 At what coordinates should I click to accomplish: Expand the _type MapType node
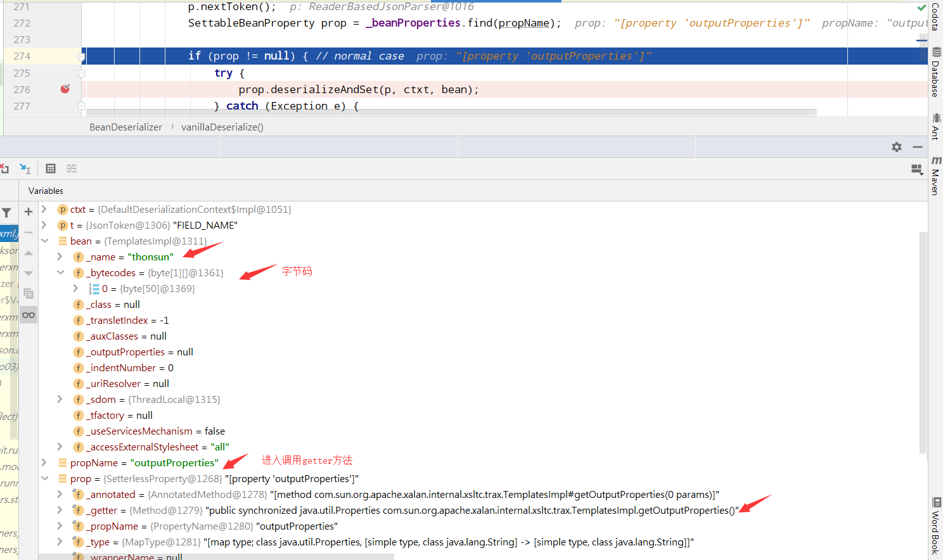60,542
